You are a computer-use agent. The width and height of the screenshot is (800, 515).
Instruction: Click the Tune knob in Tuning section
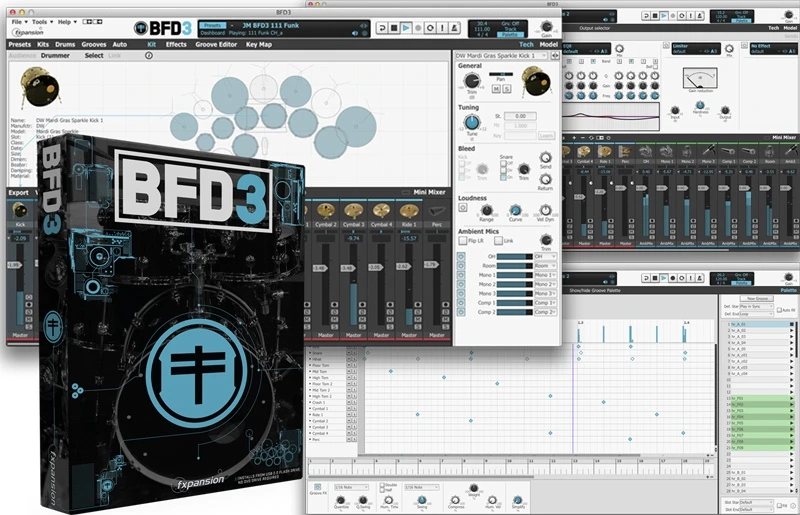coord(471,122)
